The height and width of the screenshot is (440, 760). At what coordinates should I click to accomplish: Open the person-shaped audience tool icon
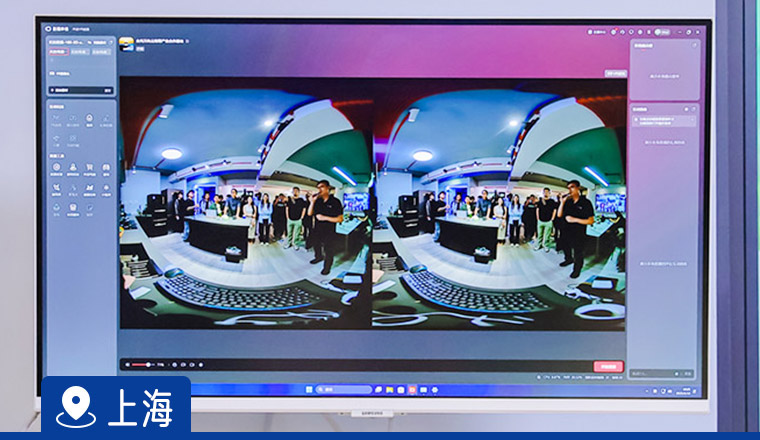point(73,169)
